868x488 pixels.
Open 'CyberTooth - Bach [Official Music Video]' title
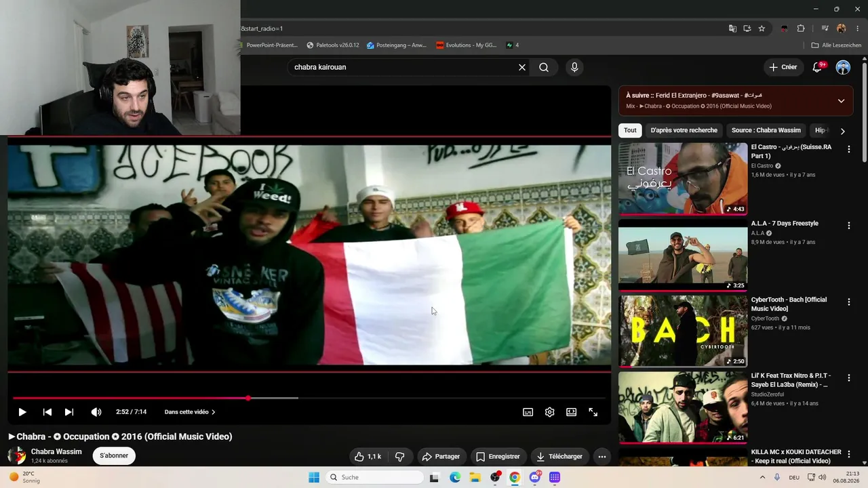[x=789, y=304]
